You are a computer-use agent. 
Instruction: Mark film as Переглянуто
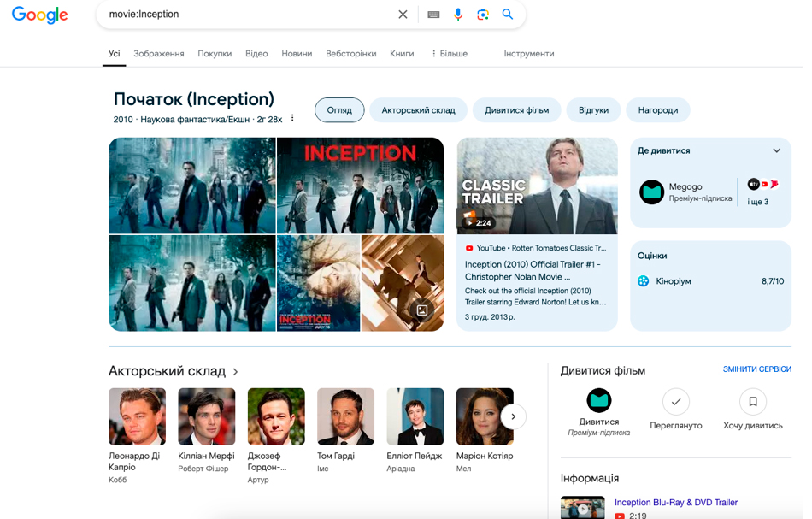[676, 401]
